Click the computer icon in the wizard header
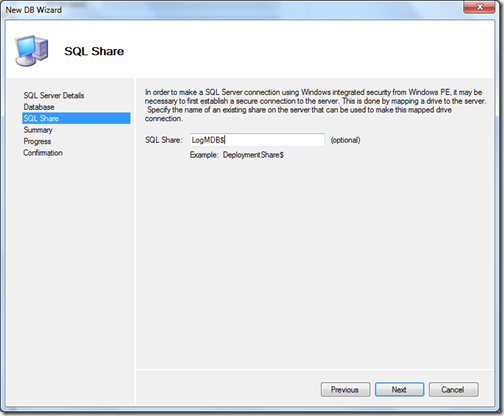 click(32, 51)
